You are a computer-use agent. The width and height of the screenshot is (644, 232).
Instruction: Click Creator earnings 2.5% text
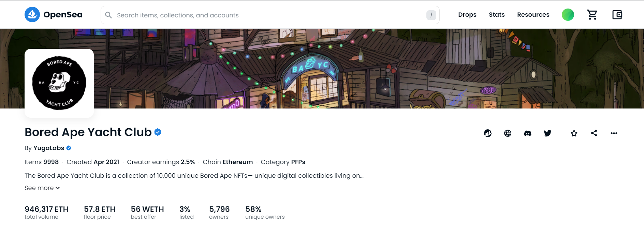[161, 162]
